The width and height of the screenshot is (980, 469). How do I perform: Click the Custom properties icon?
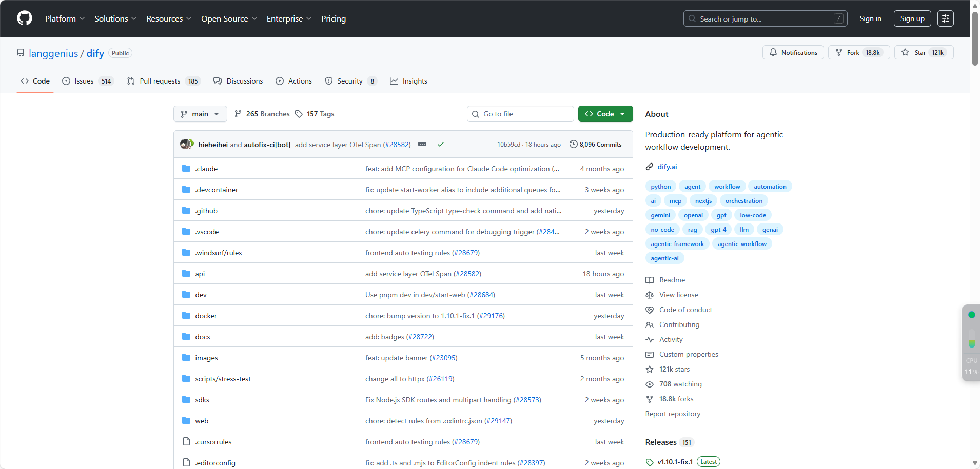click(650, 354)
